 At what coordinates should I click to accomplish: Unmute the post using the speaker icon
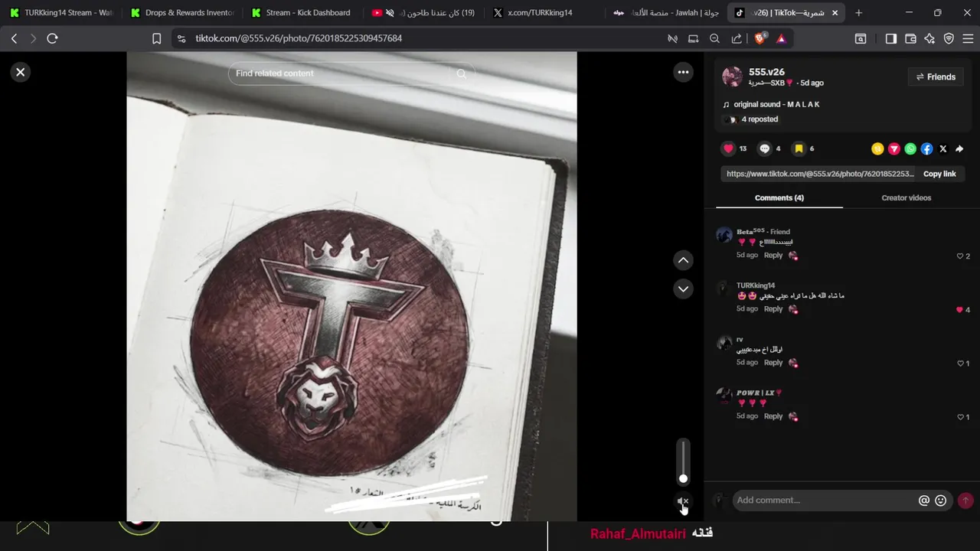tap(683, 501)
